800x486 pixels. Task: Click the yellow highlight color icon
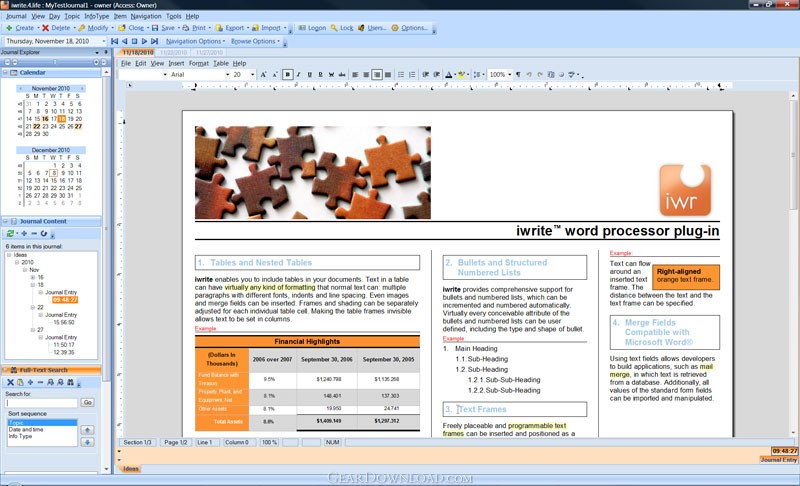tap(461, 75)
